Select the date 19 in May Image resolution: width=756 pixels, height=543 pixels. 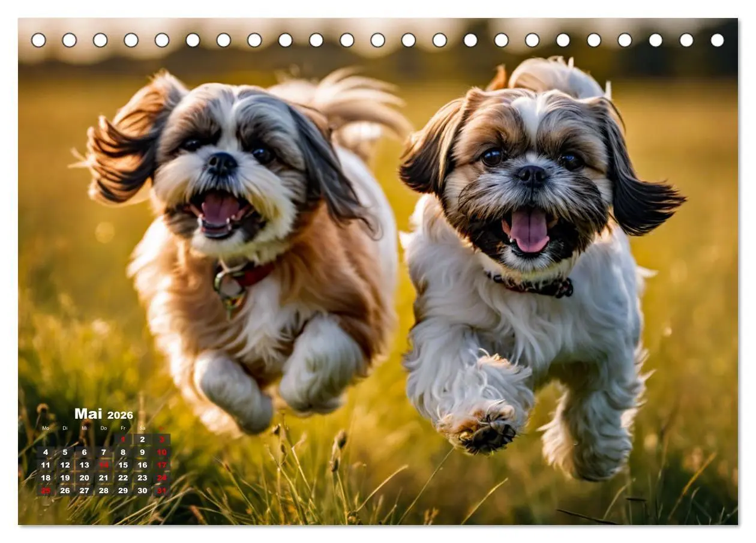(65, 478)
